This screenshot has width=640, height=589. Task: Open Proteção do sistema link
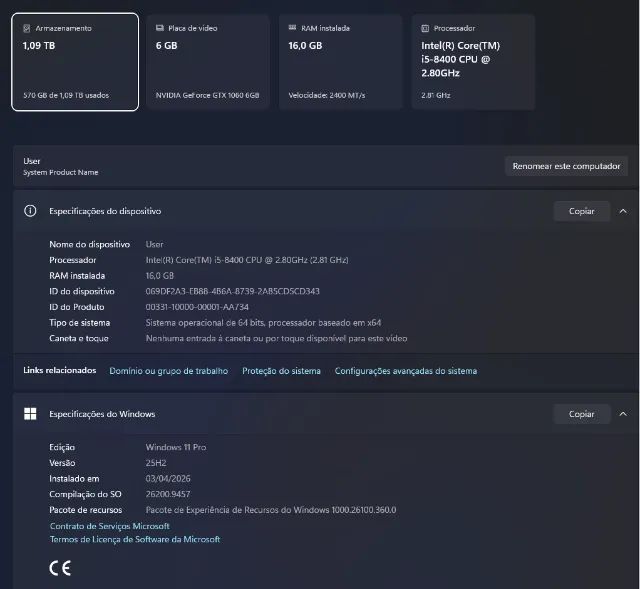pos(281,371)
